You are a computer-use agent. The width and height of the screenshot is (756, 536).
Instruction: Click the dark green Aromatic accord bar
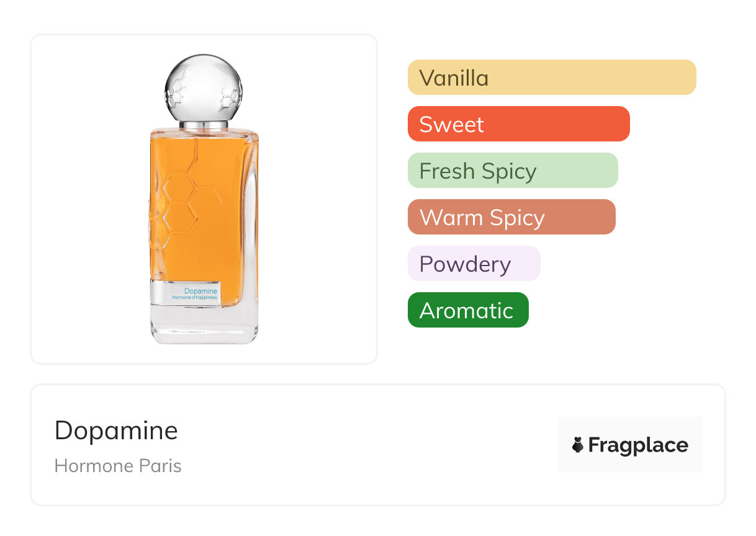coord(467,310)
